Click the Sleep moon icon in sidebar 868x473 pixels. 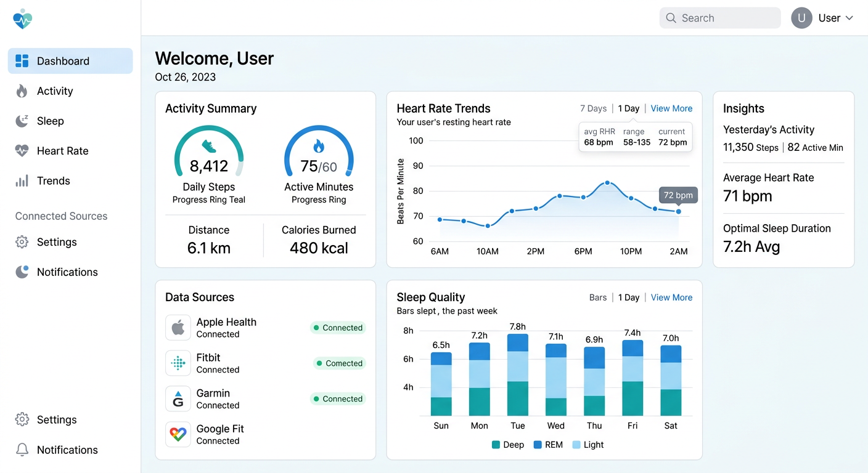[x=22, y=121]
